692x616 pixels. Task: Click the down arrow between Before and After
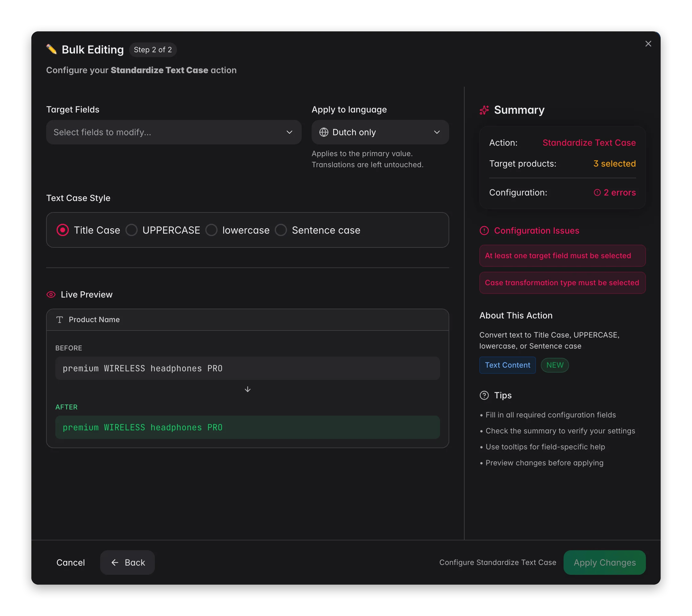(x=247, y=389)
